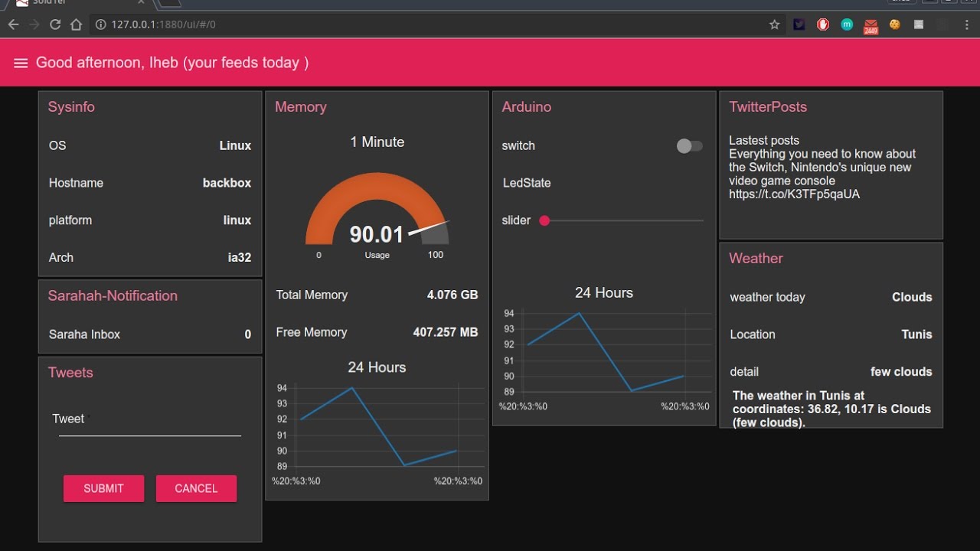Screen dimensions: 980x551
Task: Click the gray page extension icon
Action: 919,24
